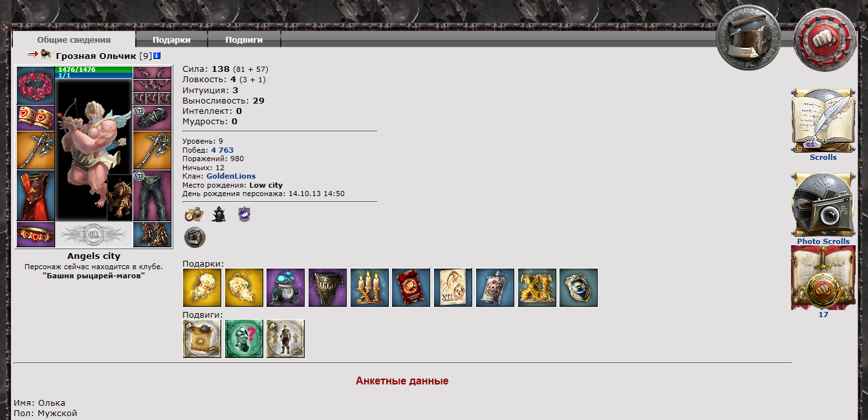Click the 4 763 victories link
The width and height of the screenshot is (868, 420).
(x=222, y=150)
